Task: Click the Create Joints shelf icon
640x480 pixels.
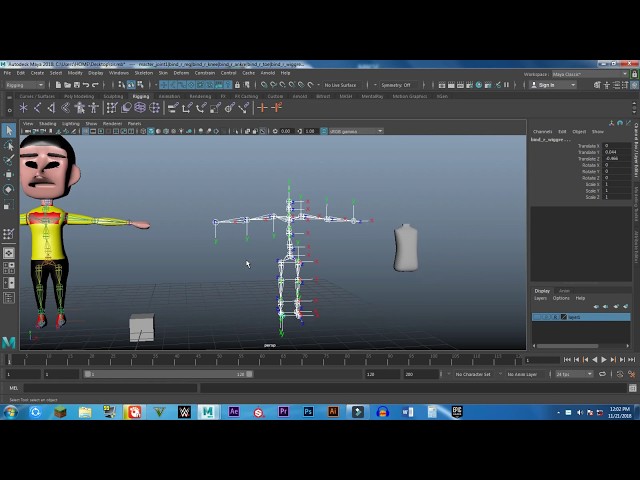Action: click(37, 108)
